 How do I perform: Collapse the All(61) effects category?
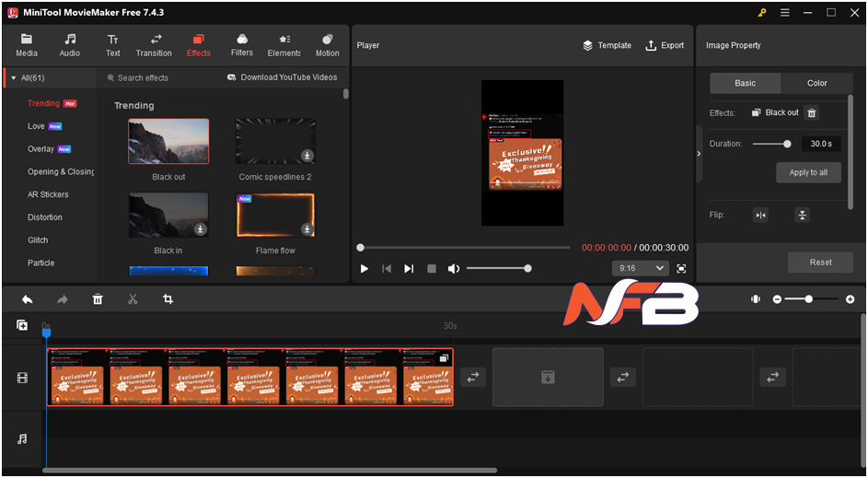point(14,78)
